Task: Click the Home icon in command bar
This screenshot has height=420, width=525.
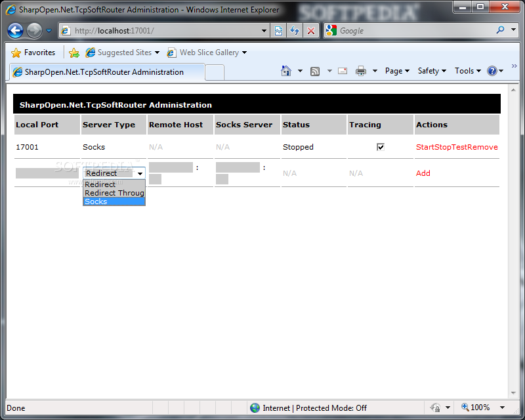Action: click(x=286, y=71)
